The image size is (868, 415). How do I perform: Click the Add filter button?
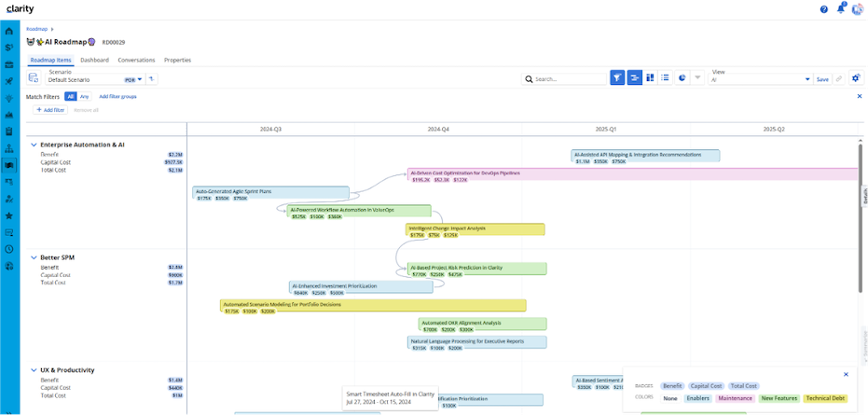[51, 110]
